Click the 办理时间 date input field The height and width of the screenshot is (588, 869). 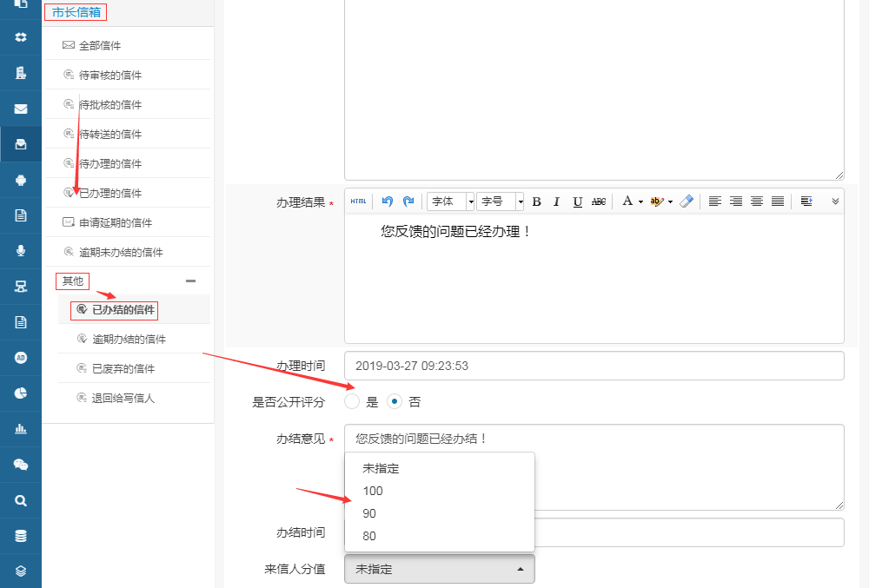point(594,366)
